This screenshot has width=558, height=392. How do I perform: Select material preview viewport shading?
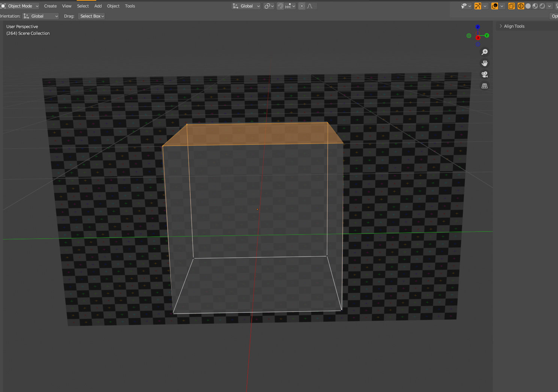click(x=535, y=6)
